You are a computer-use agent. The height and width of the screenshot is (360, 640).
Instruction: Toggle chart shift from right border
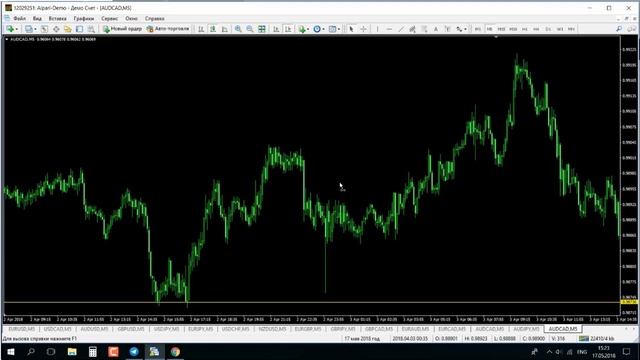point(288,29)
